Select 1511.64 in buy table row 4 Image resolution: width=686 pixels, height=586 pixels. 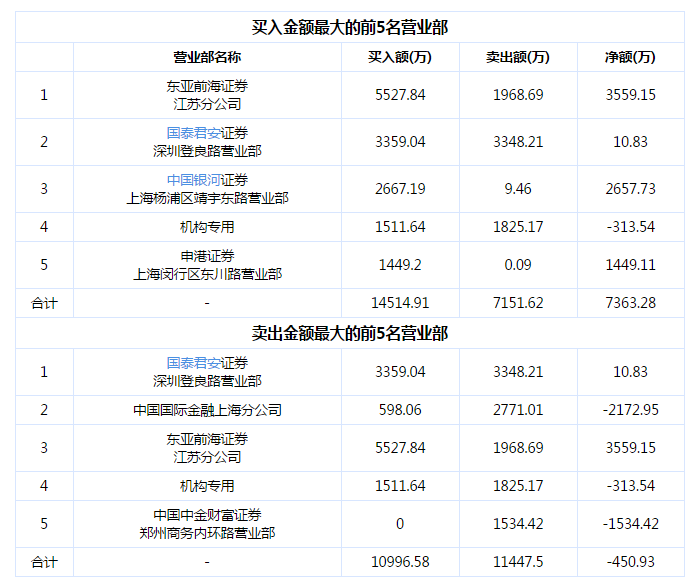(400, 227)
